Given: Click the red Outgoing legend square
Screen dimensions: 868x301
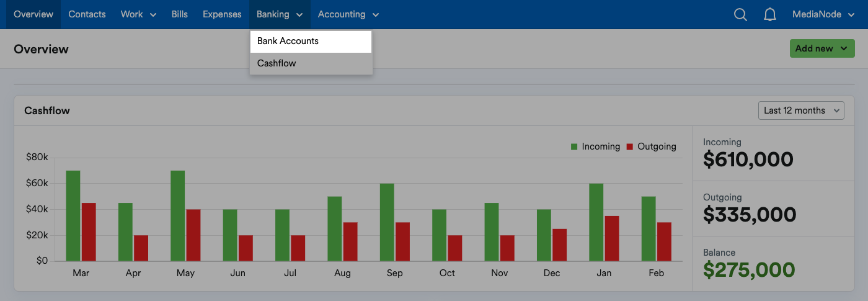Looking at the screenshot, I should click(x=629, y=147).
